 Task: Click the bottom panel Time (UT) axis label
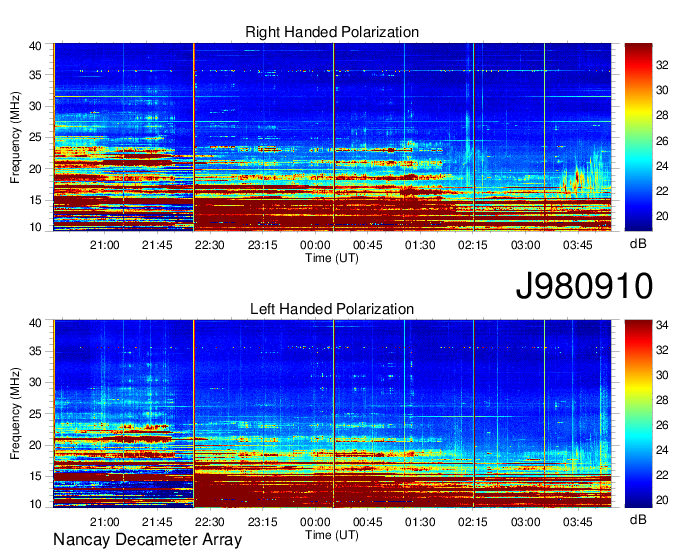pos(332,535)
